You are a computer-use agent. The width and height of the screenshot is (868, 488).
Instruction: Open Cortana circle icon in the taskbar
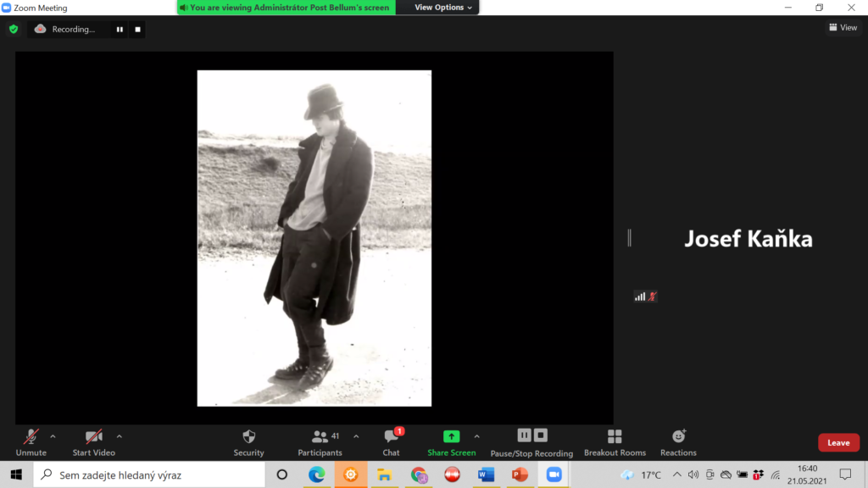tap(281, 474)
